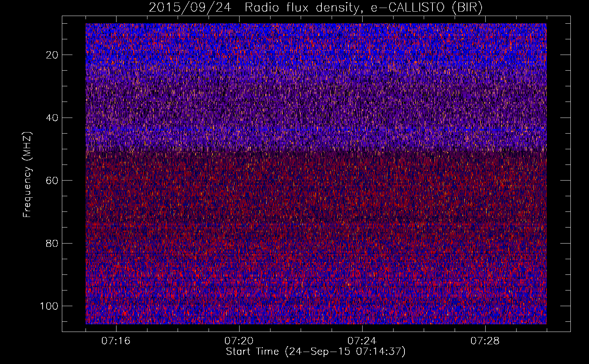
Task: Select the 'Frequency (MHZ)' y-axis label
Action: click(x=27, y=175)
